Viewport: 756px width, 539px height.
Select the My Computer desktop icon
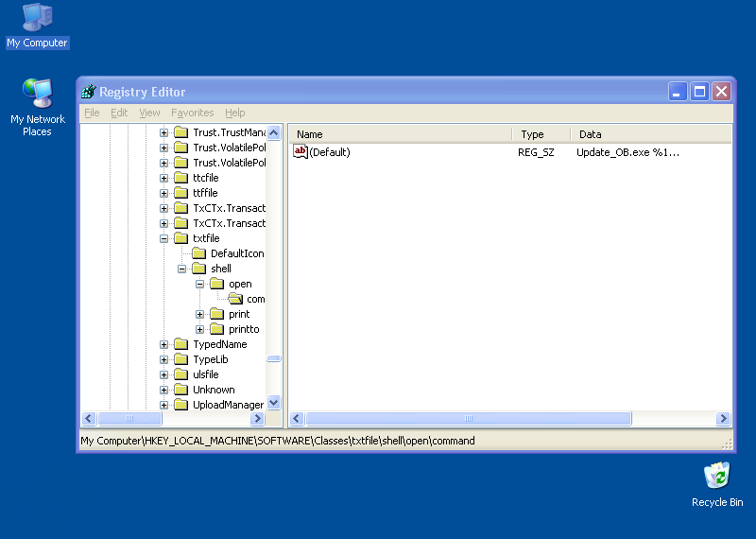coord(37,26)
